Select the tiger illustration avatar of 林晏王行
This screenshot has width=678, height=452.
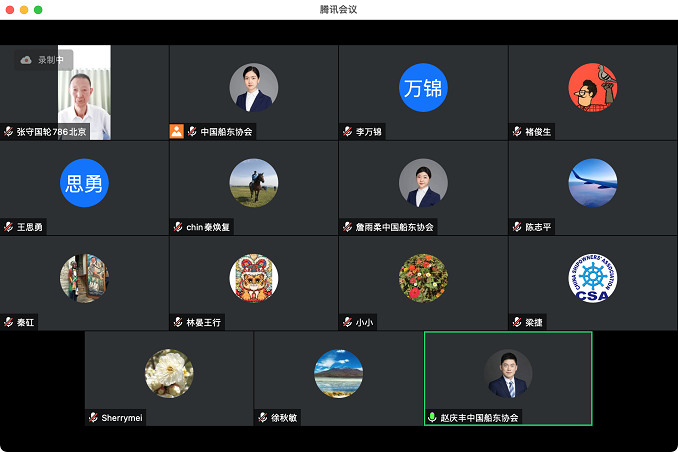click(254, 278)
